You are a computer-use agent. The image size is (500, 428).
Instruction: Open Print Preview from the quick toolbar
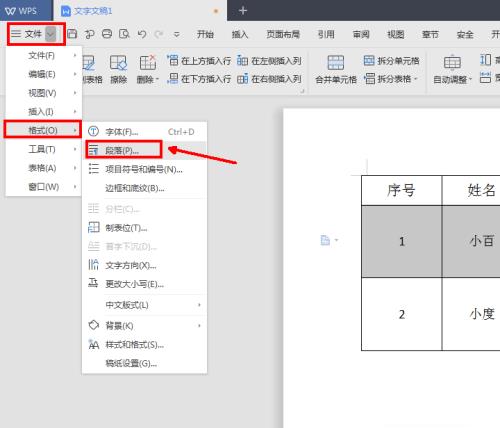(x=124, y=34)
